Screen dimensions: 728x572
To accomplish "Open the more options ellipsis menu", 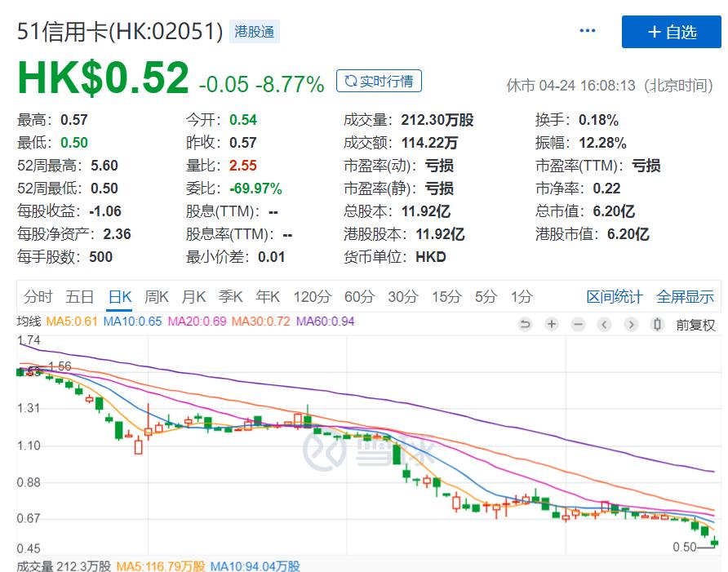I will point(587,30).
